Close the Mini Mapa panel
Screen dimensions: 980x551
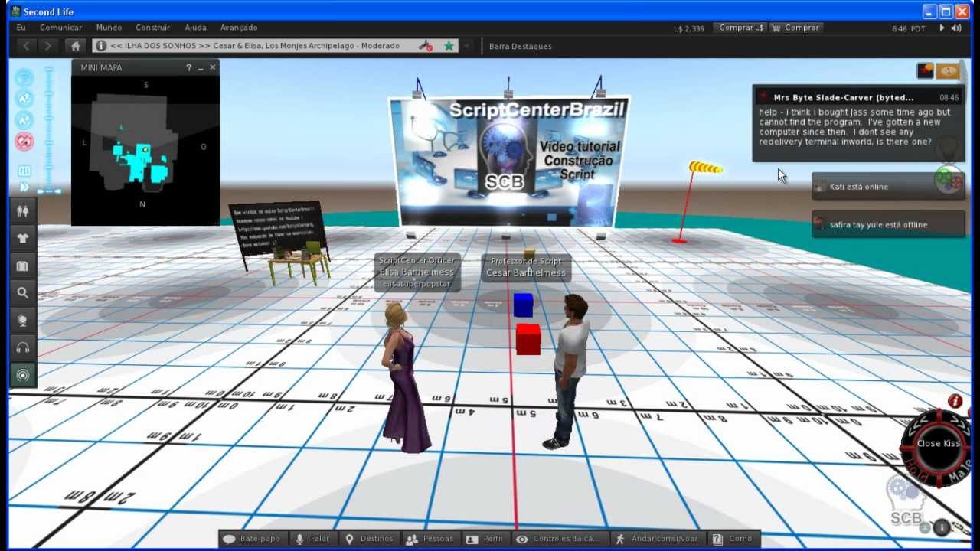(x=213, y=67)
